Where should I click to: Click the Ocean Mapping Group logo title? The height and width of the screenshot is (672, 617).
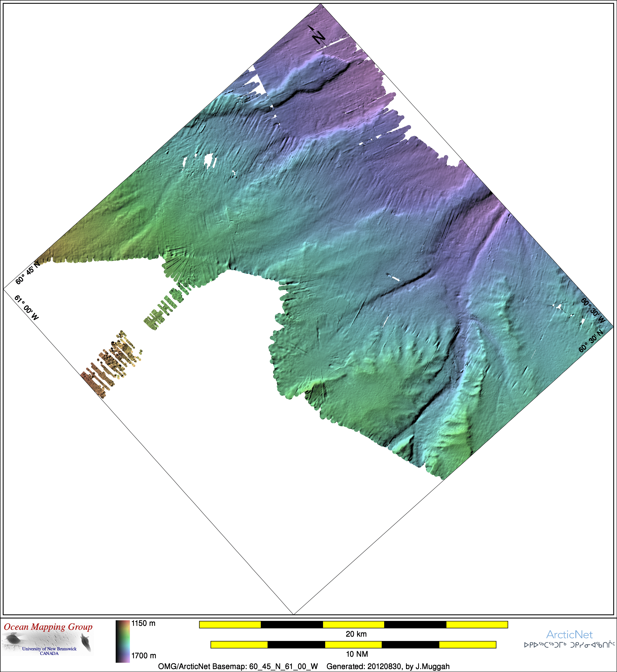(x=48, y=627)
